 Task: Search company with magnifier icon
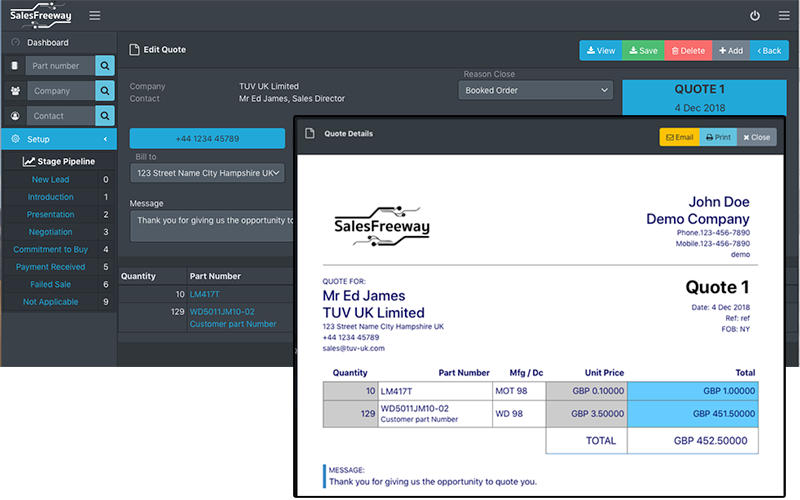pyautogui.click(x=105, y=91)
